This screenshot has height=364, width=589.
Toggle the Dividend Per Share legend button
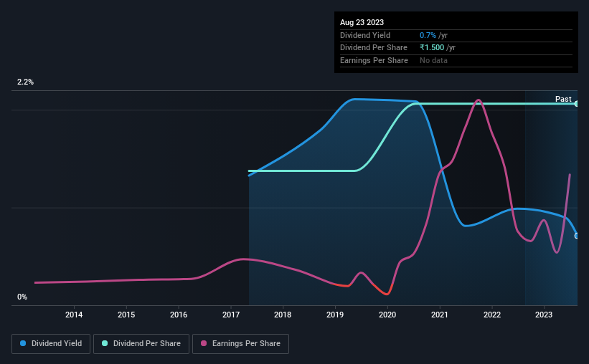[141, 344]
